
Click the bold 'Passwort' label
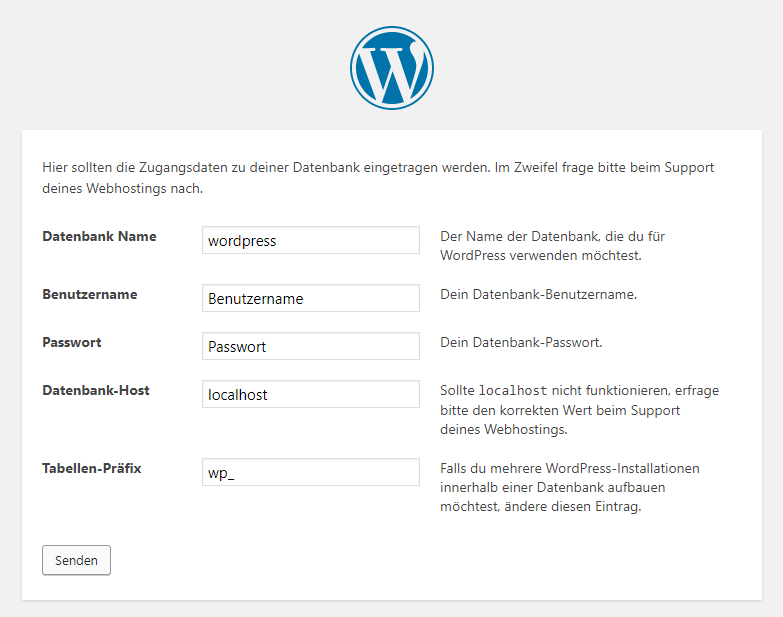tap(72, 342)
